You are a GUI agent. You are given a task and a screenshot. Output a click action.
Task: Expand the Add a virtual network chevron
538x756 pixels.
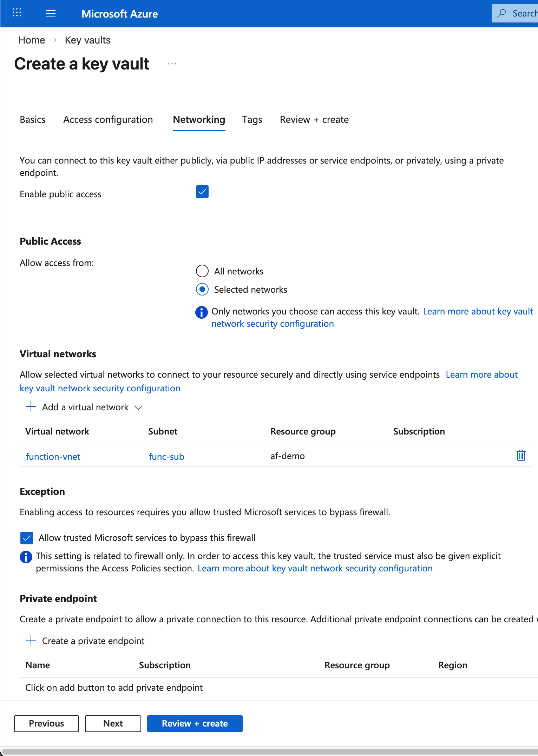tap(138, 407)
